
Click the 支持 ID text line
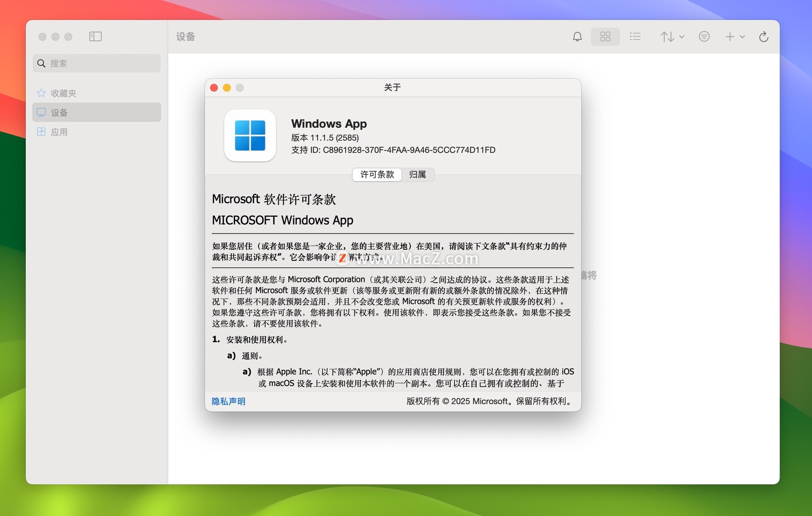click(x=393, y=150)
